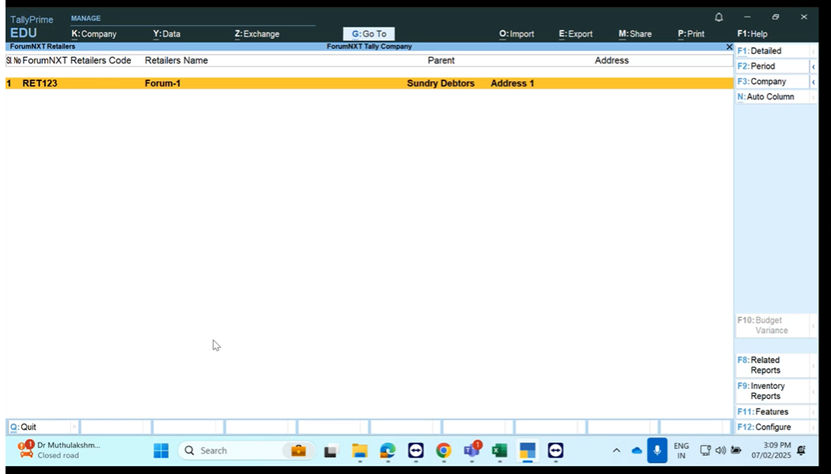Click the Address column header
Viewport: 831px width, 474px height.
coord(612,60)
